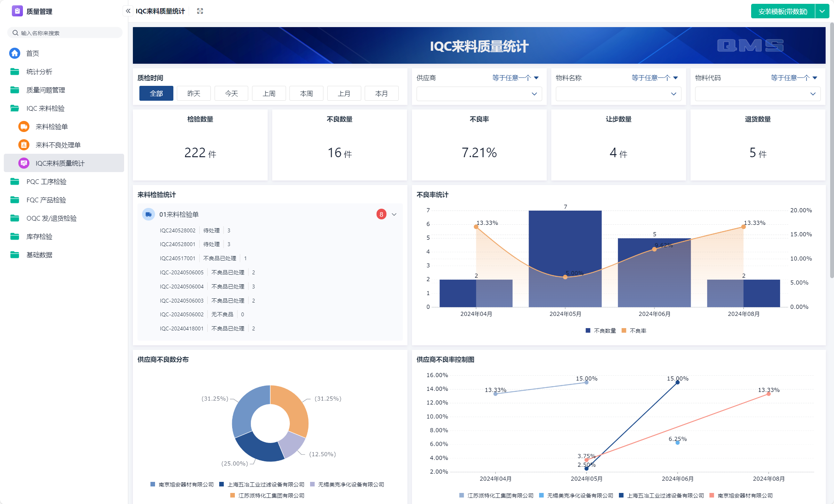The image size is (834, 504).
Task: Click the truck icon beside 01来料检验单
Action: [149, 214]
